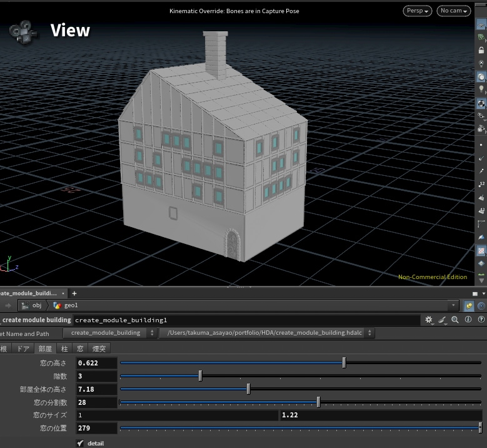Screen dimensions: 487x448
Task: Click the 窓の分割数 slider handle
Action: point(318,402)
